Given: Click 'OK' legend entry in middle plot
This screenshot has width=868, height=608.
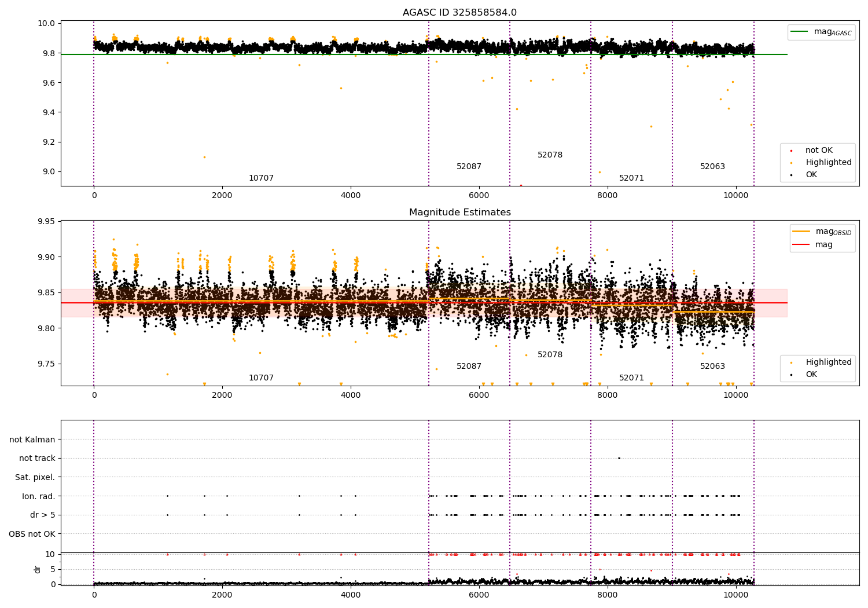Looking at the screenshot, I should coord(811,375).
